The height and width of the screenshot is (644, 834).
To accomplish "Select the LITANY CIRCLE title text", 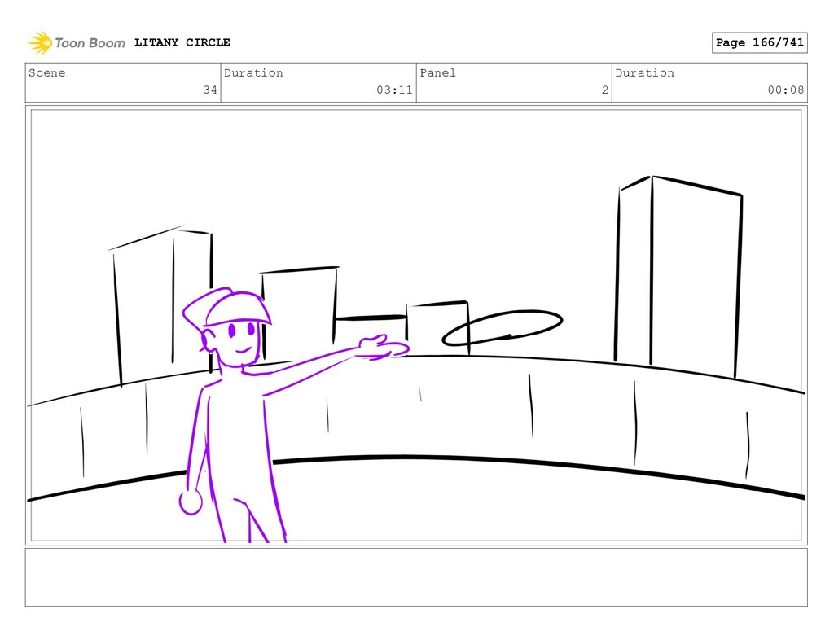I will [182, 42].
